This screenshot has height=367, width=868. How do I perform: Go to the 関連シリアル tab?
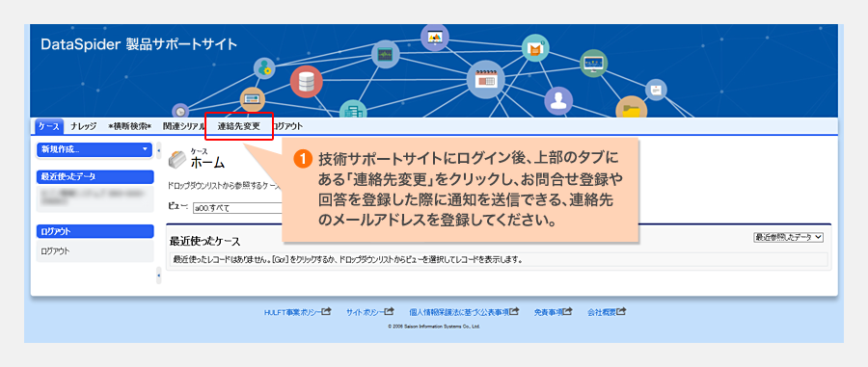click(x=183, y=126)
